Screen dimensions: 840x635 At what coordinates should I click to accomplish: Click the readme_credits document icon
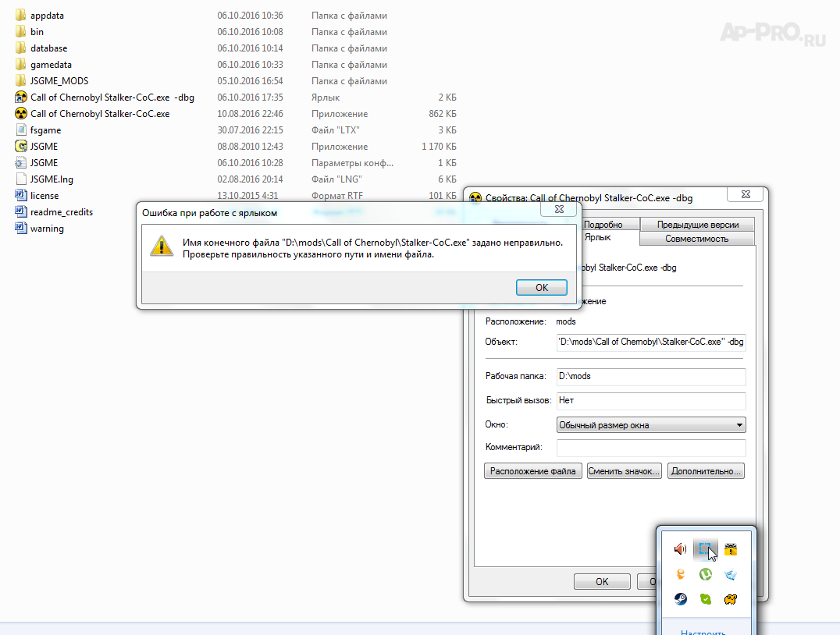21,211
